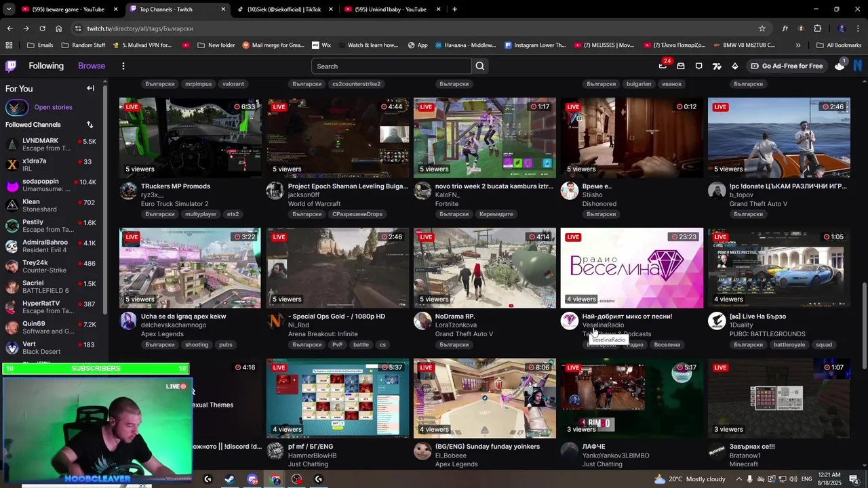This screenshot has height=488, width=868.
Task: Open TRuckers MP Promods stream thumbnail
Action: pos(191,138)
